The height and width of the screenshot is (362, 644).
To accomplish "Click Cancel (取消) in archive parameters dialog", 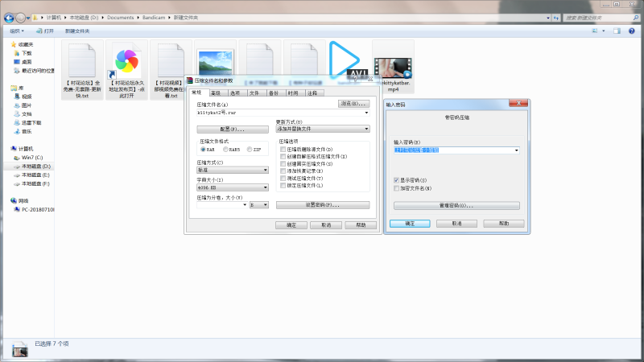I will pyautogui.click(x=326, y=225).
